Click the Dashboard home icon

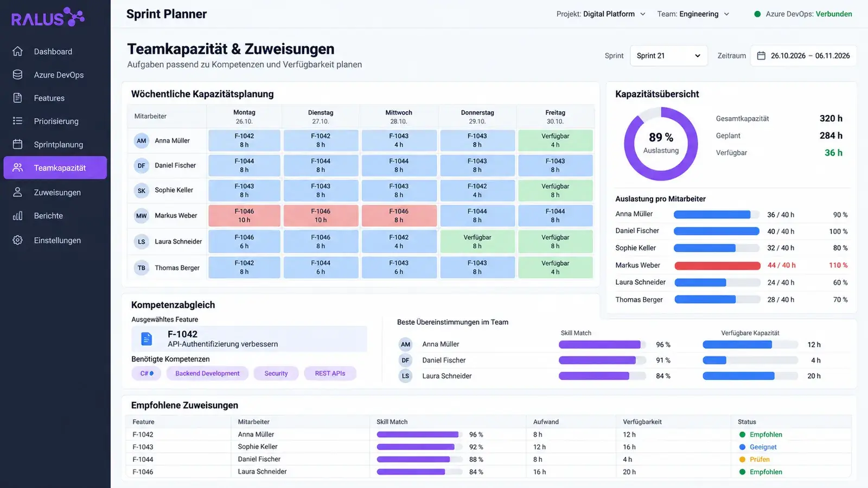tap(17, 52)
